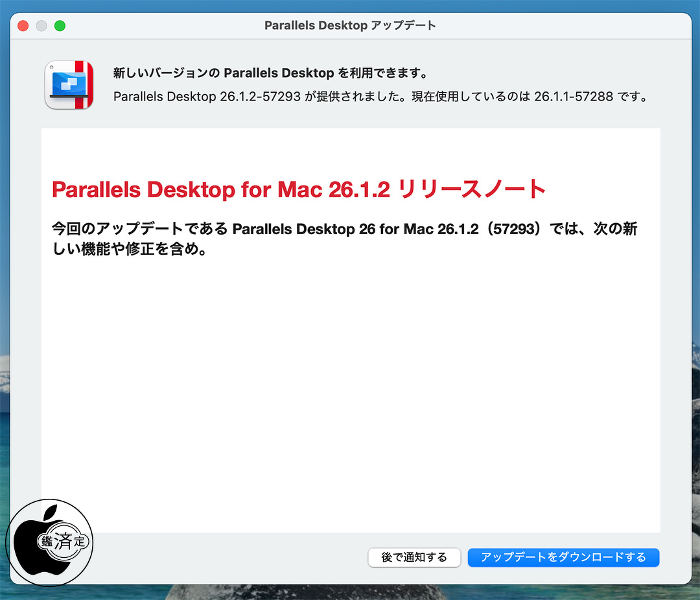Click the red Parallels Desktop for Mac heading
Image resolution: width=700 pixels, height=600 pixels.
click(220, 189)
